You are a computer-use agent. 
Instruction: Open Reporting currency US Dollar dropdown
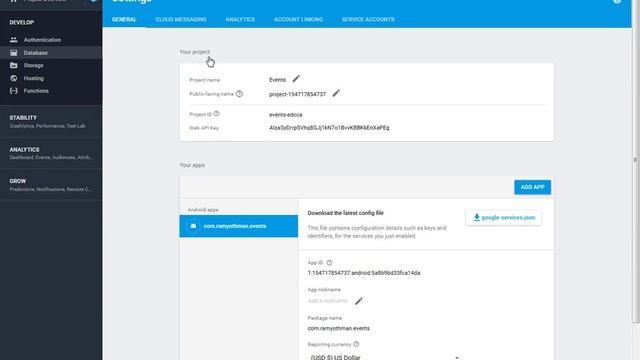click(385, 357)
